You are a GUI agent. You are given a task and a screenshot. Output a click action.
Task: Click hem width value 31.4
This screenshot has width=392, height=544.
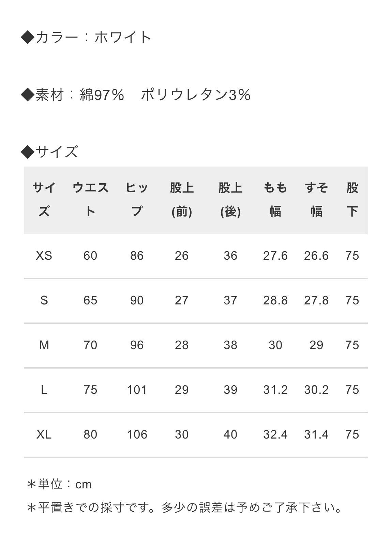(x=316, y=434)
